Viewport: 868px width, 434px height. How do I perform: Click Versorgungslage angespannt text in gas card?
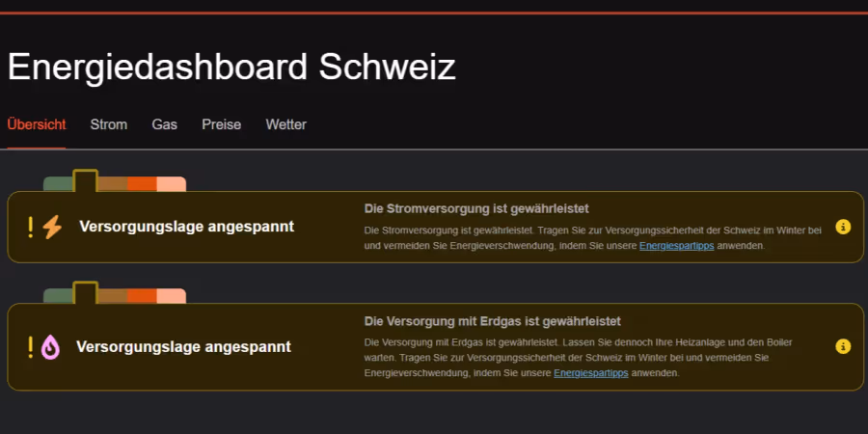(x=184, y=346)
